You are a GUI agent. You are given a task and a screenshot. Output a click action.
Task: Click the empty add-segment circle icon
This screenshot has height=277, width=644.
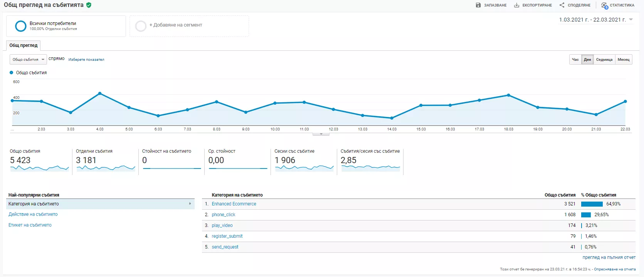pos(141,26)
